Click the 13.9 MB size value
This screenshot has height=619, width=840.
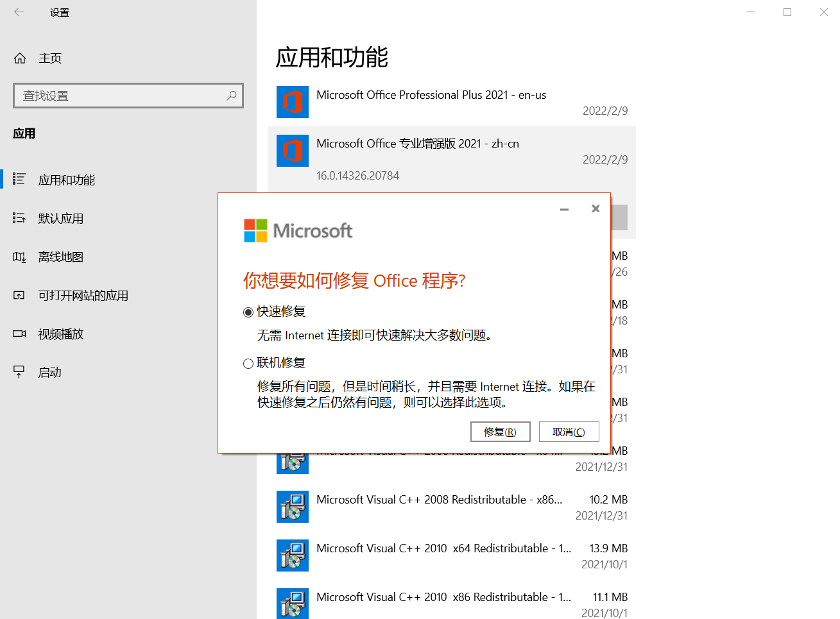click(x=608, y=548)
